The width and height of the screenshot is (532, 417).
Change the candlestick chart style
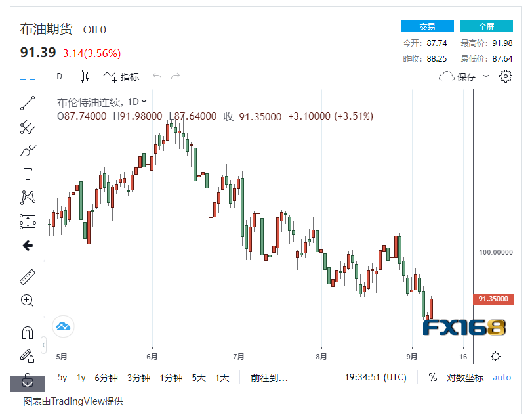[x=85, y=76]
